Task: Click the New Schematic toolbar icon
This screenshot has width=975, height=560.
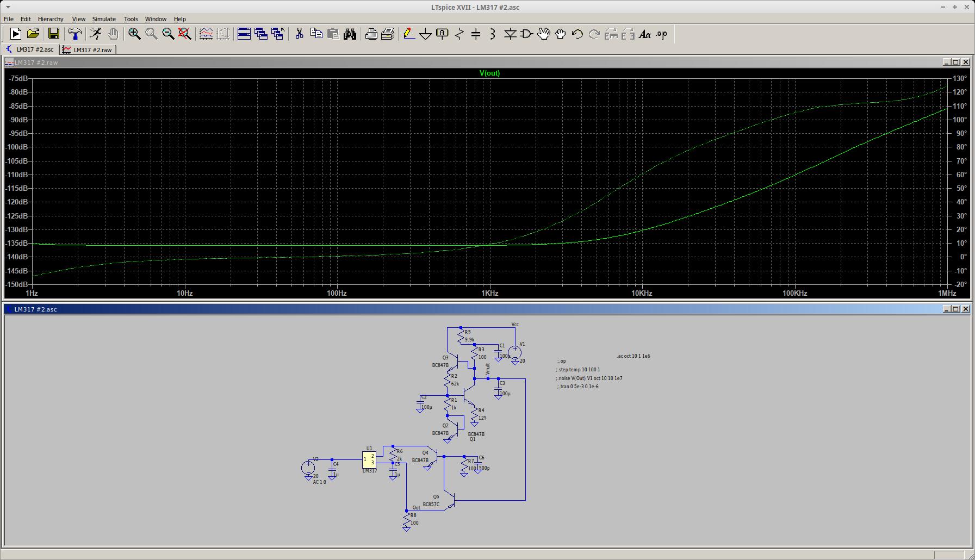Action: [x=16, y=34]
